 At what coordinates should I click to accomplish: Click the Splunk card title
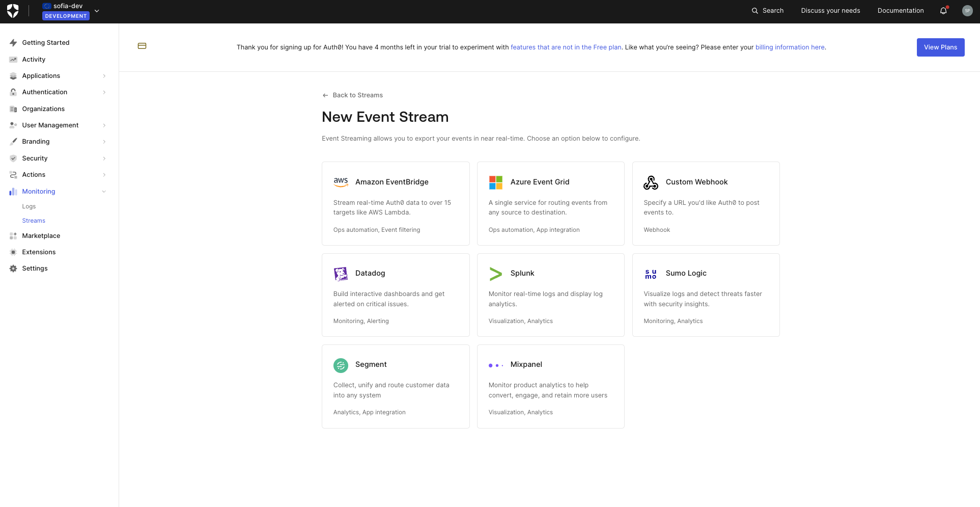click(522, 273)
